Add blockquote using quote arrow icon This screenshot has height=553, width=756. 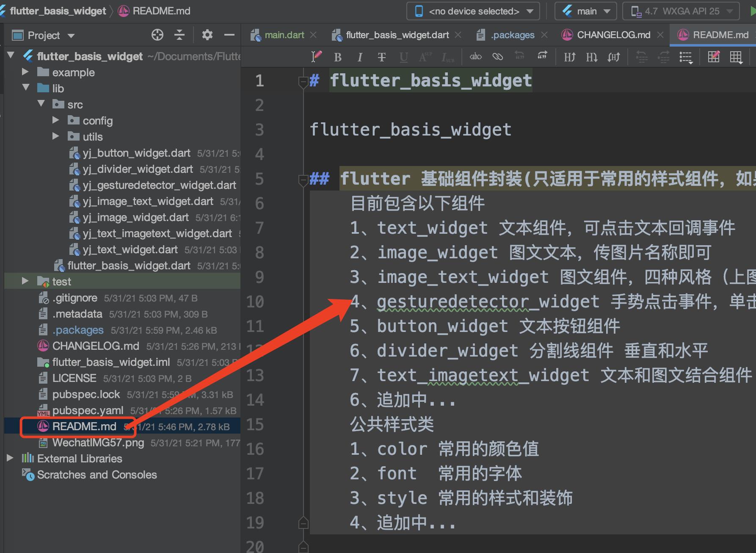pyautogui.click(x=542, y=55)
